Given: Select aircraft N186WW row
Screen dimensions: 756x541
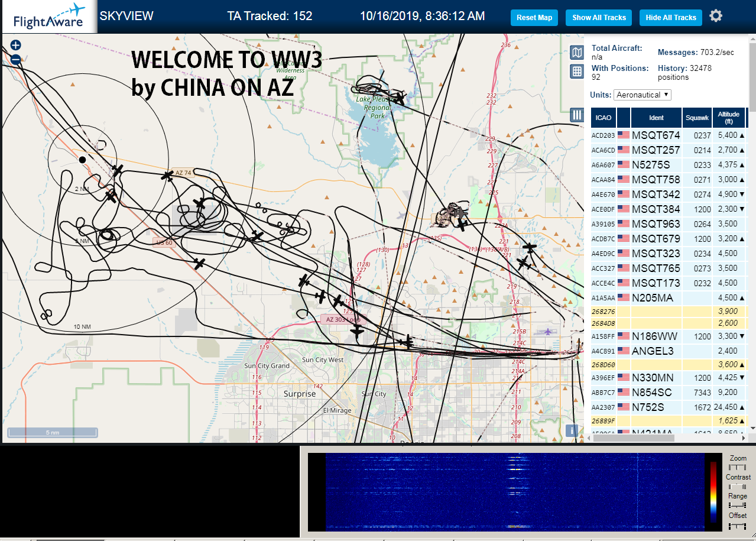Looking at the screenshot, I should click(x=669, y=336).
